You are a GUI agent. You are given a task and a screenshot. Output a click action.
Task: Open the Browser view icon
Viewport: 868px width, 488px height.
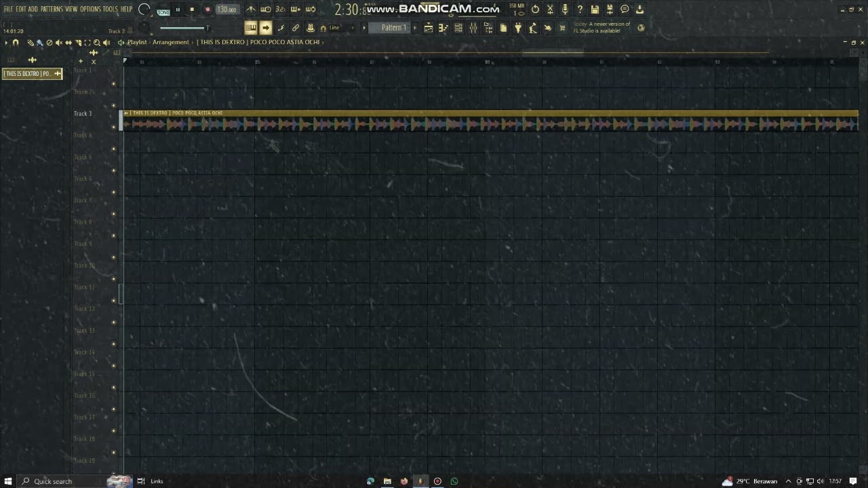488,28
